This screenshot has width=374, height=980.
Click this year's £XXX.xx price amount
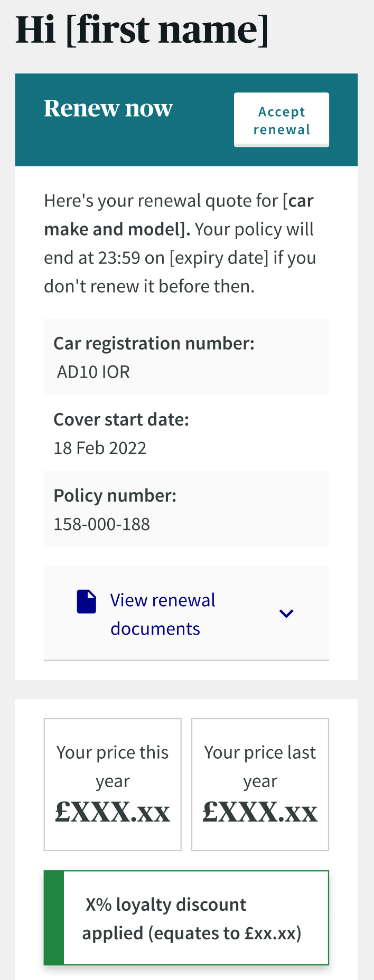pos(113,812)
